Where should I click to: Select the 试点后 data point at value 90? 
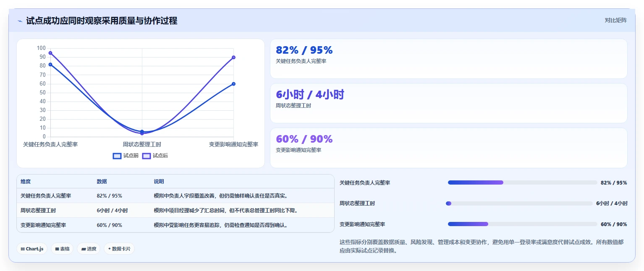pyautogui.click(x=233, y=57)
